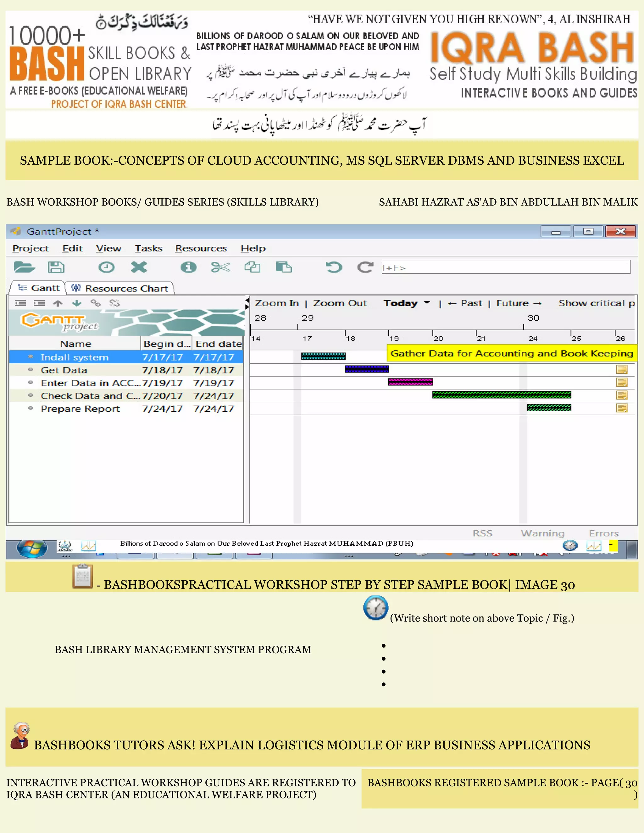Click Check Data end date 7/24/17
Screen dimensions: 644x833
click(214, 396)
